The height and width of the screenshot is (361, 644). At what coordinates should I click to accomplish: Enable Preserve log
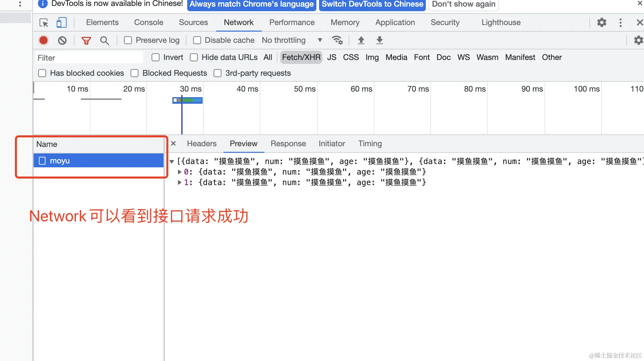128,40
